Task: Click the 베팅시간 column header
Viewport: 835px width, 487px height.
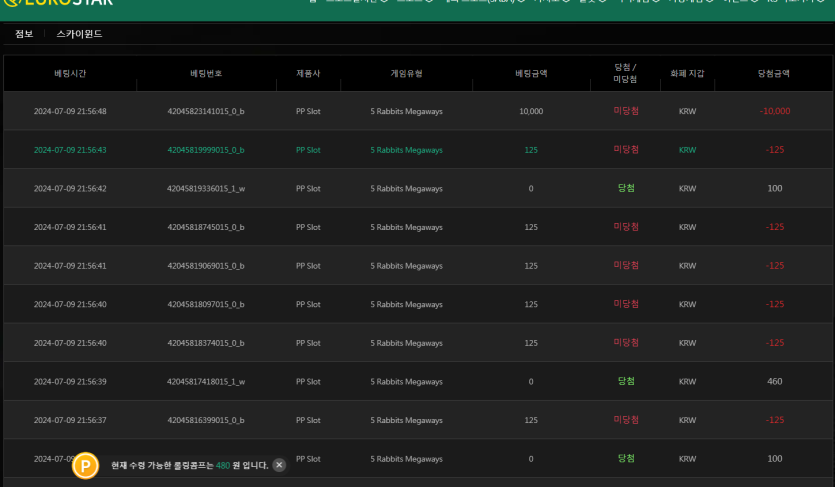Action: [70, 73]
